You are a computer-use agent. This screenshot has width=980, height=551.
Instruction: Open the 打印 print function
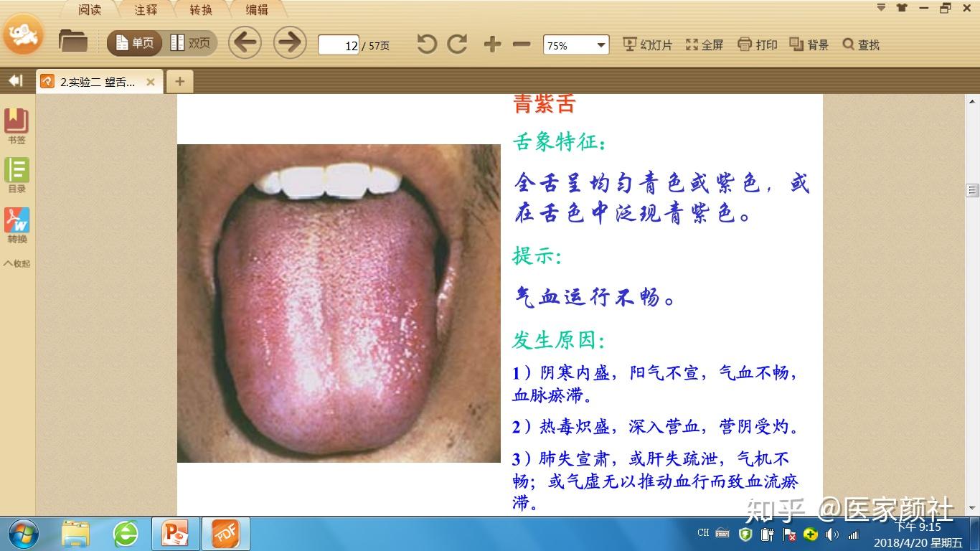[x=758, y=44]
